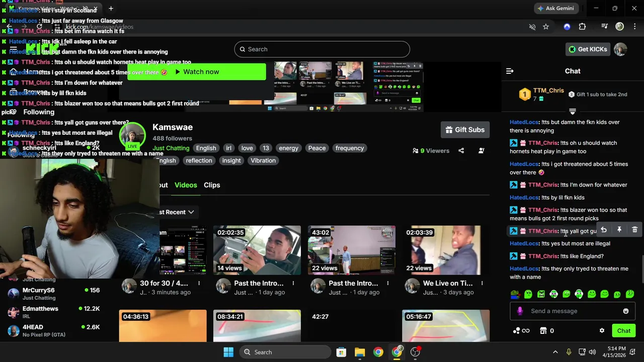Open the 04:36:13 video thumbnail

163,326
